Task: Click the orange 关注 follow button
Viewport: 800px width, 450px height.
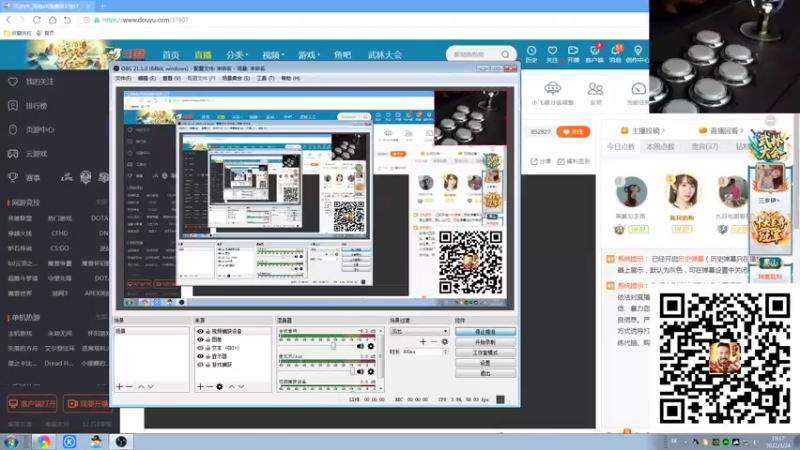Action: tap(573, 132)
